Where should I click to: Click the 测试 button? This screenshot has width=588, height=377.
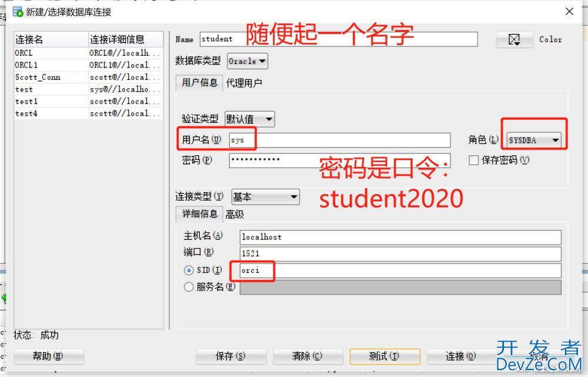[385, 356]
